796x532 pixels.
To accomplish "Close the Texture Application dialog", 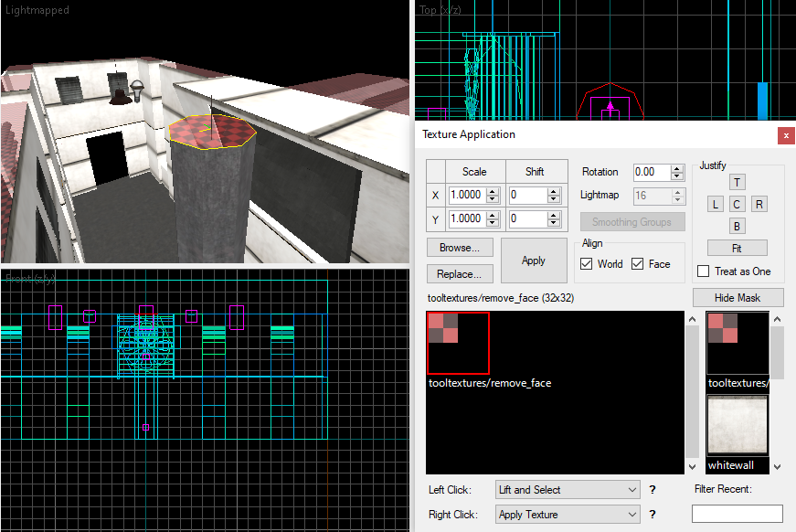I will [x=785, y=135].
